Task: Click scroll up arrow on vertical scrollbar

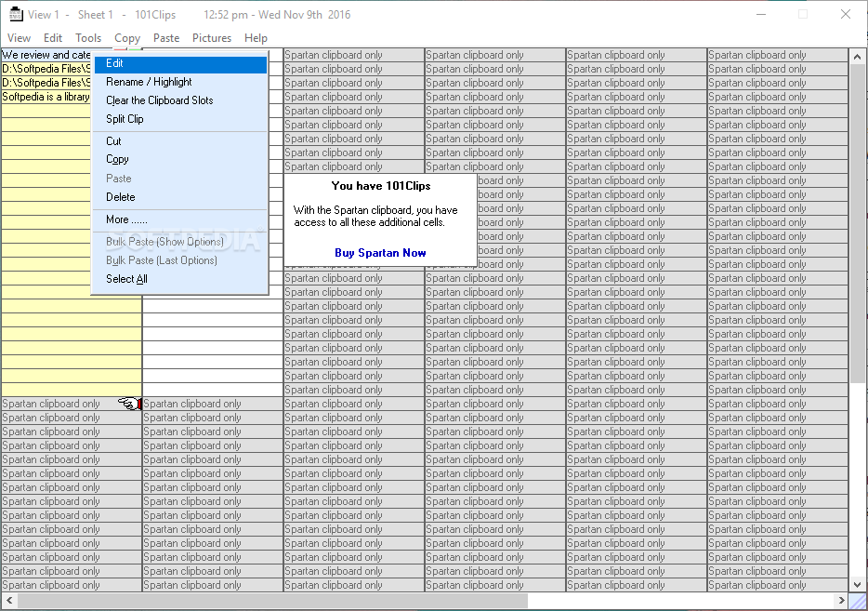Action: click(x=857, y=57)
